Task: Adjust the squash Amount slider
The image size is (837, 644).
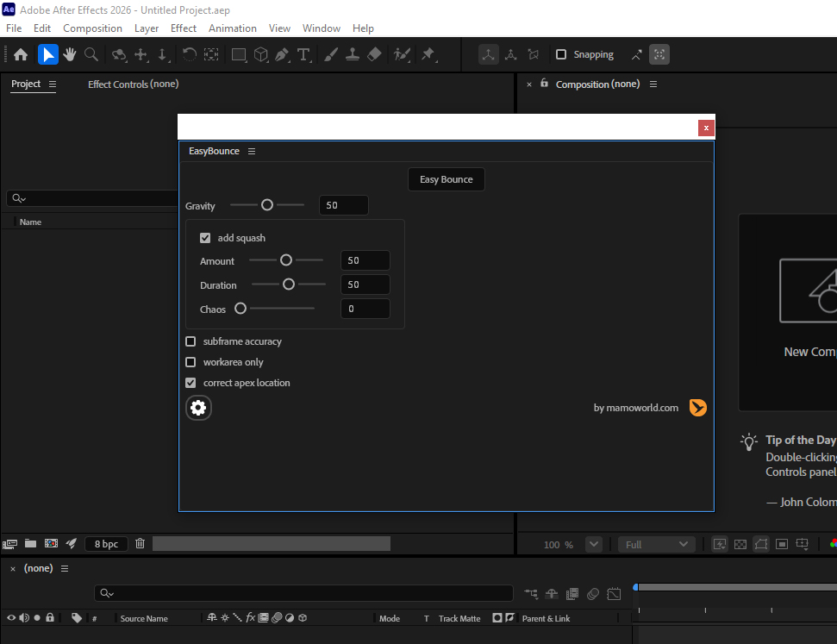Action: pyautogui.click(x=286, y=260)
